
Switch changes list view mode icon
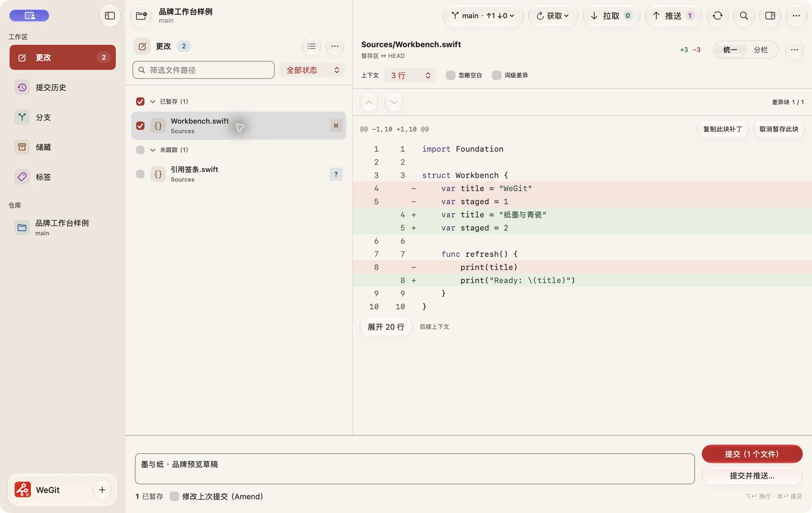click(x=312, y=46)
